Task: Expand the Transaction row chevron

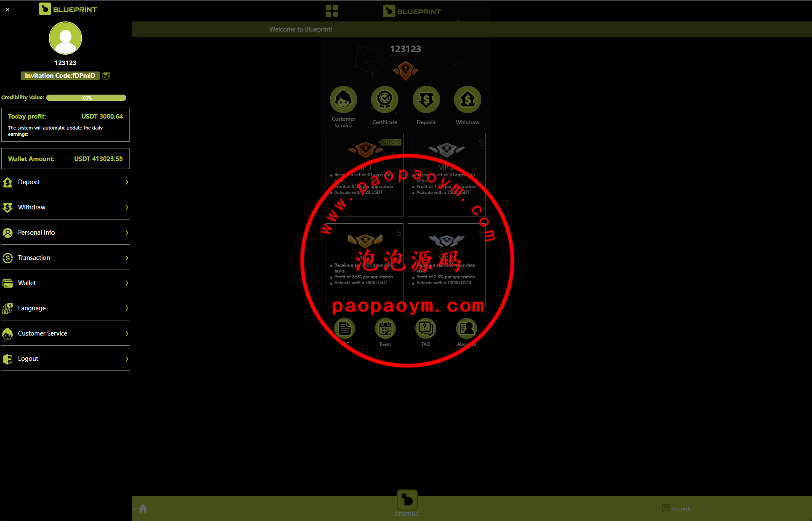Action: click(127, 258)
